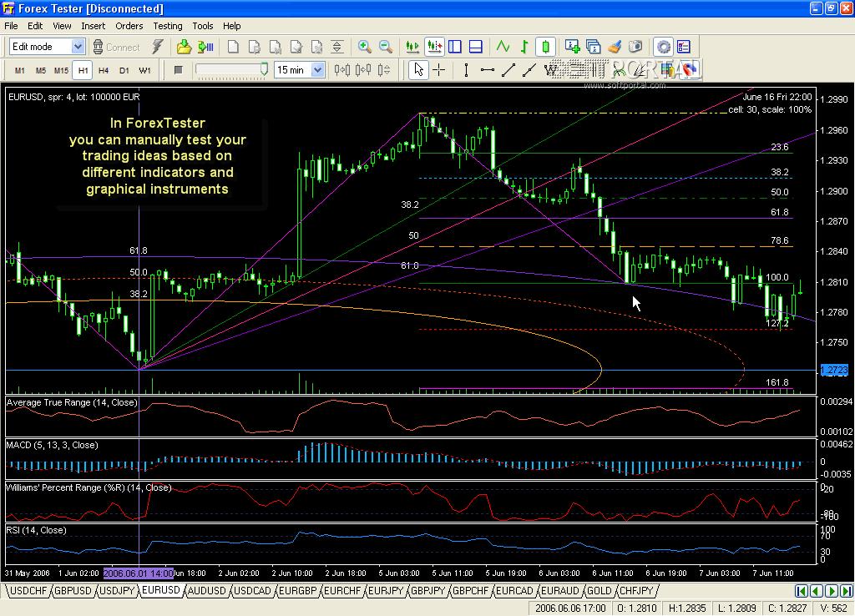Image resolution: width=855 pixels, height=616 pixels.
Task: Select the H4 timeframe
Action: pyautogui.click(x=104, y=70)
